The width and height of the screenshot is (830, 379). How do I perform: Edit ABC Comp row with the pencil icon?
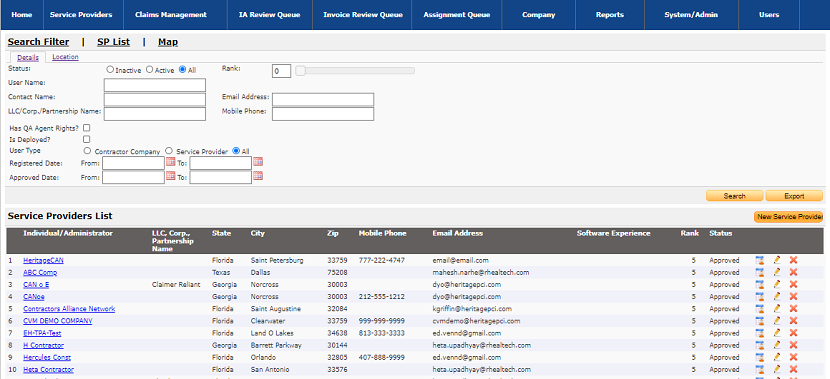(x=777, y=272)
